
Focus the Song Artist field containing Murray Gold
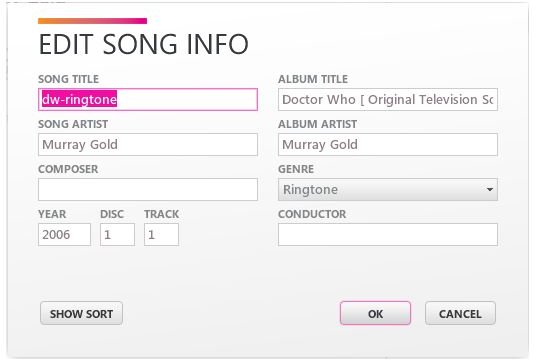pos(148,145)
